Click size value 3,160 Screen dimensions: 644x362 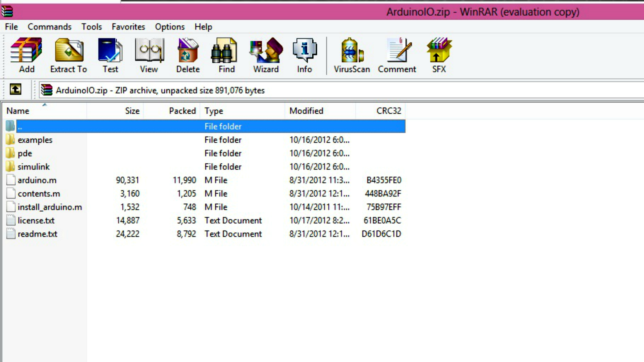tap(130, 194)
